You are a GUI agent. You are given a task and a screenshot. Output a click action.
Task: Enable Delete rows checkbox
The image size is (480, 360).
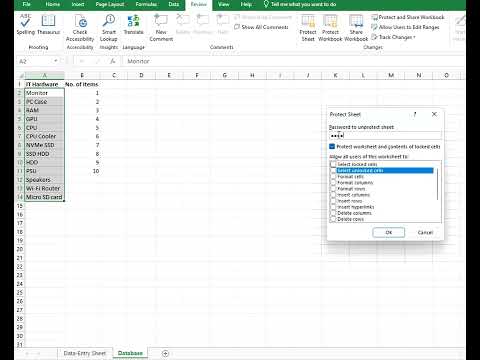[x=333, y=219]
